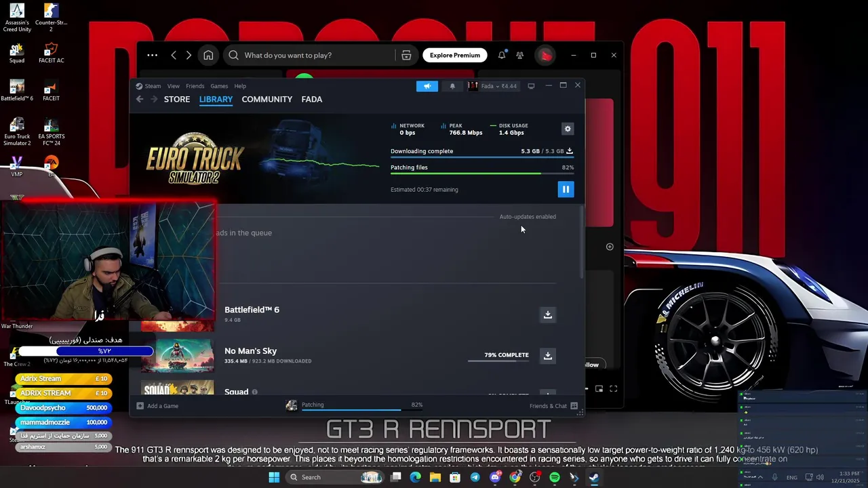
Task: Click download icon beside Battlefield 6
Action: pyautogui.click(x=547, y=314)
